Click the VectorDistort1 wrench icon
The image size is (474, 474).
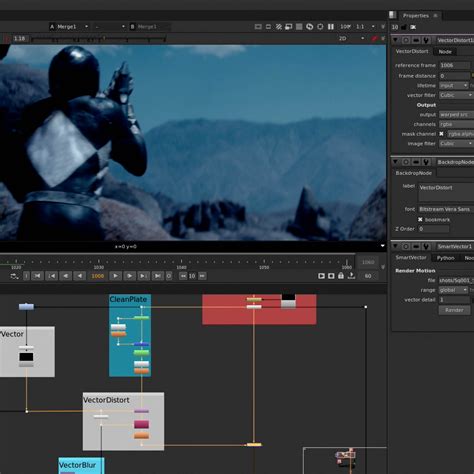pos(426,40)
